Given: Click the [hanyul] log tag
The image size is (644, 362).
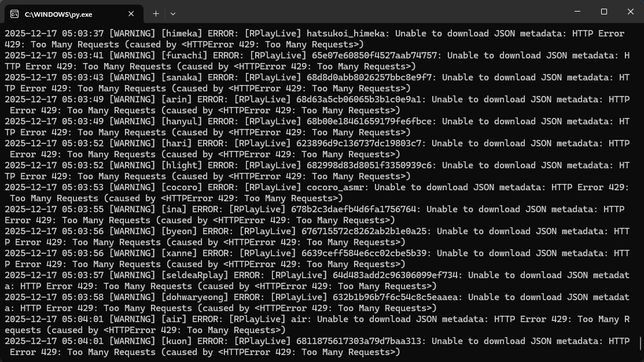Looking at the screenshot, I should [182, 121].
